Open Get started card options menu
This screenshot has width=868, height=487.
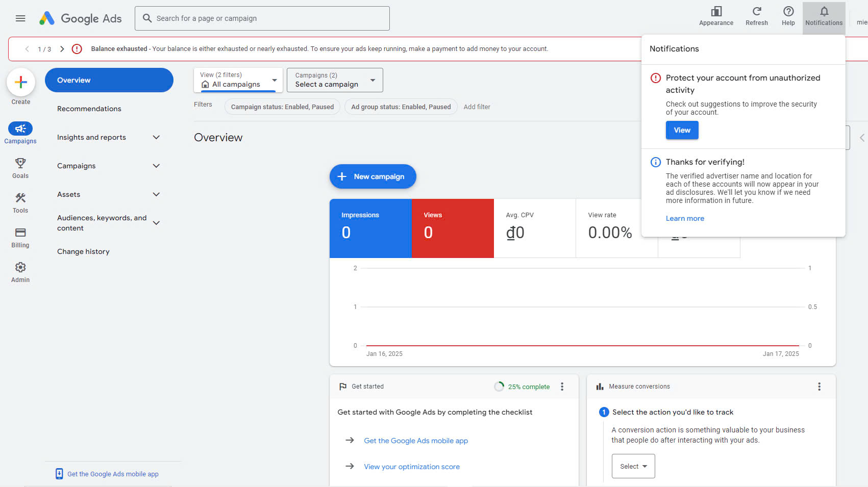[x=562, y=387]
